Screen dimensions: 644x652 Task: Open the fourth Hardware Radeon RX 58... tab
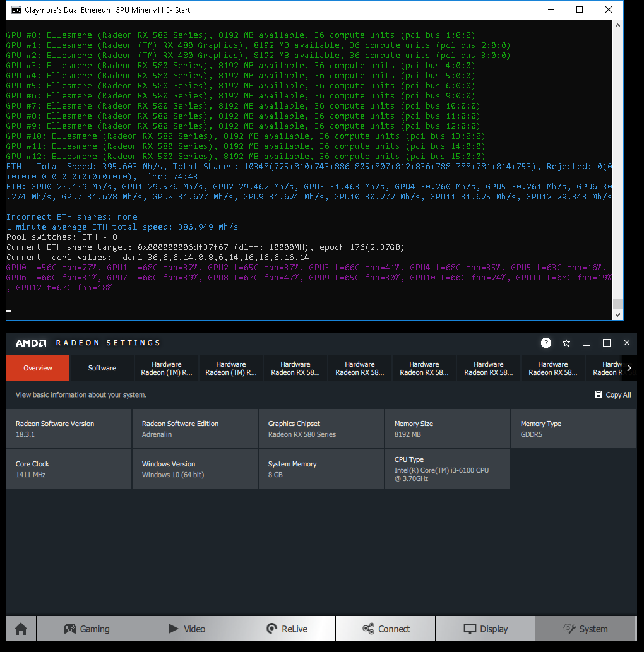click(x=489, y=368)
